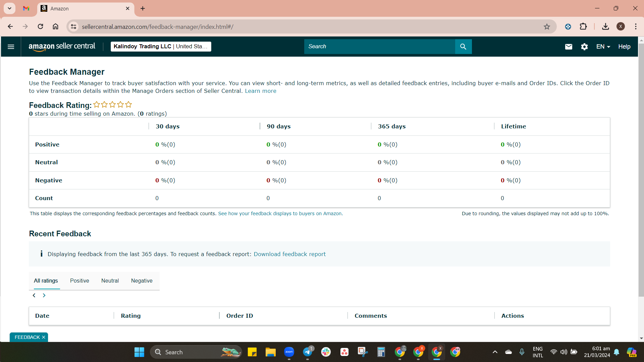644x362 pixels.
Task: Click the taskbar Search box
Action: pos(196,352)
